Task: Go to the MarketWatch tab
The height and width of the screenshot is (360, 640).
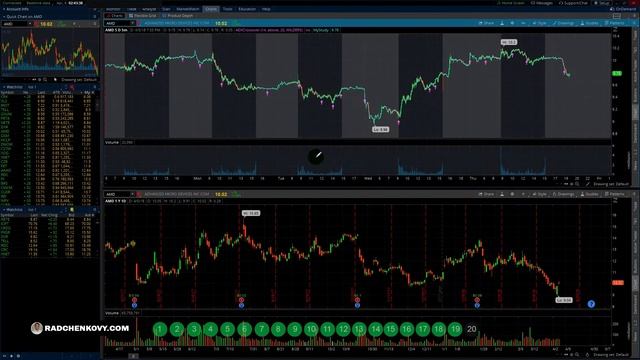Action: point(188,9)
